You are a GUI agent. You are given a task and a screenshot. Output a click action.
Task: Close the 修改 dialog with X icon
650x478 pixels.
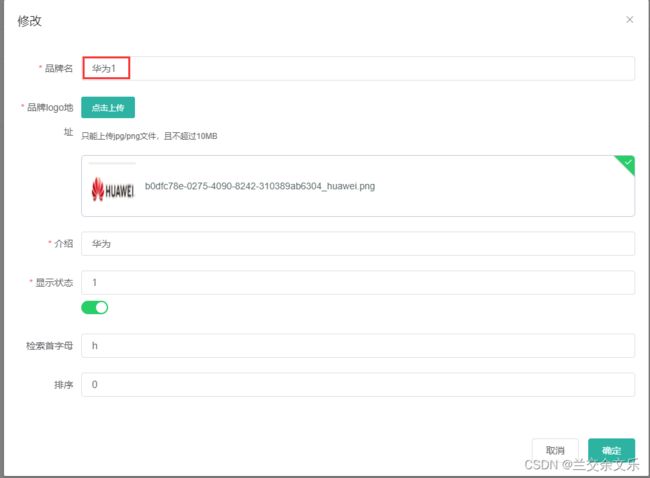pos(629,19)
